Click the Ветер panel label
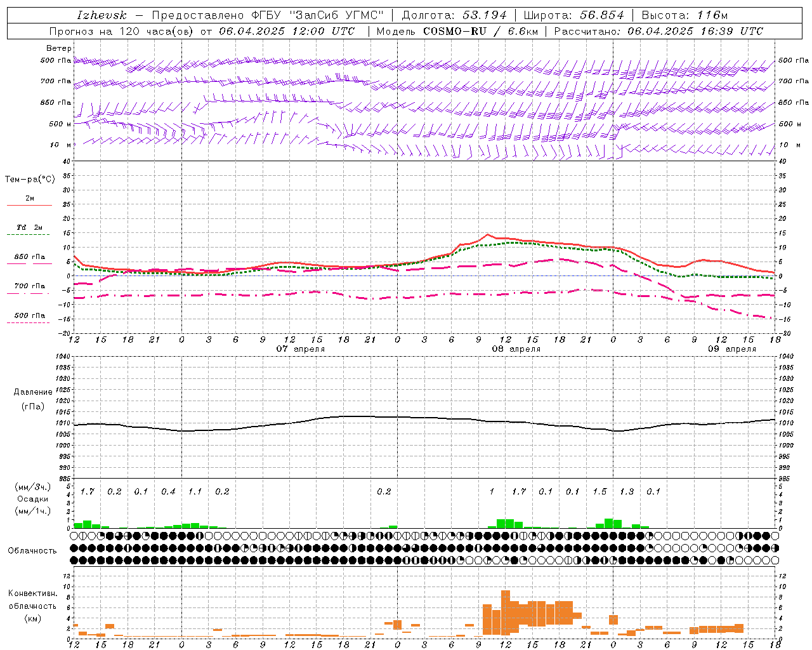The image size is (812, 650). (x=59, y=48)
